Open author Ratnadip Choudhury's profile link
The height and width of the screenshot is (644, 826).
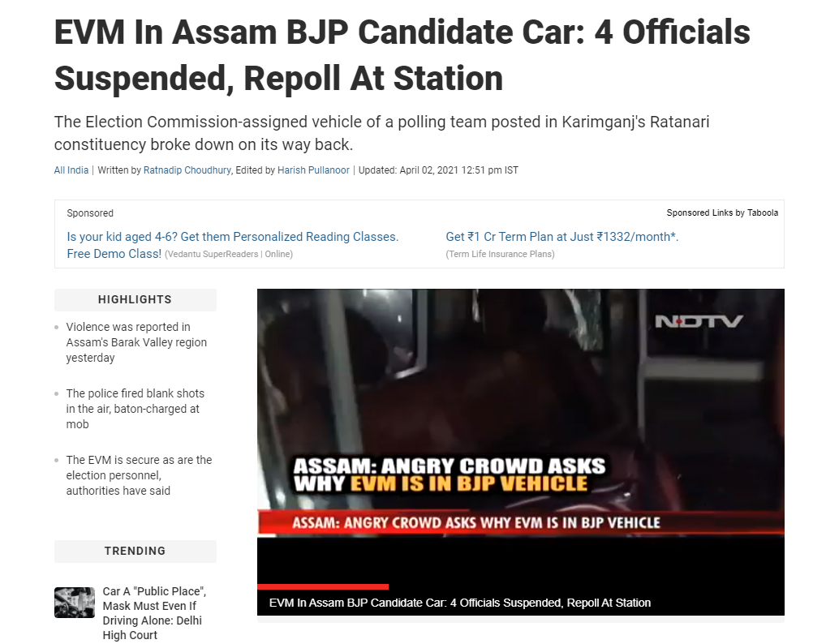click(187, 170)
